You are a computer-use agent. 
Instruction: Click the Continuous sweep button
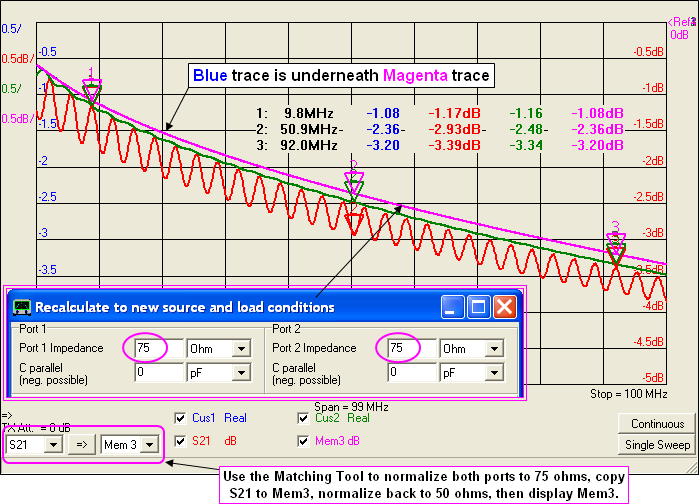[x=657, y=424]
